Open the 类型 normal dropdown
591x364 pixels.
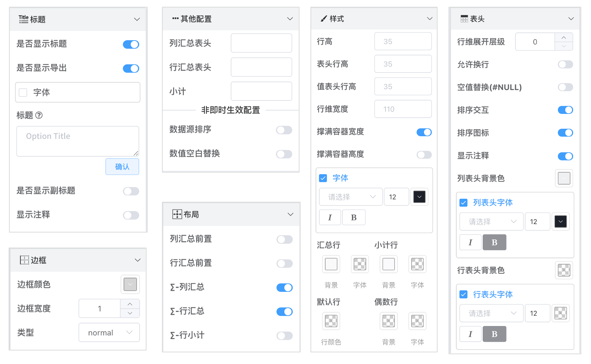point(109,333)
